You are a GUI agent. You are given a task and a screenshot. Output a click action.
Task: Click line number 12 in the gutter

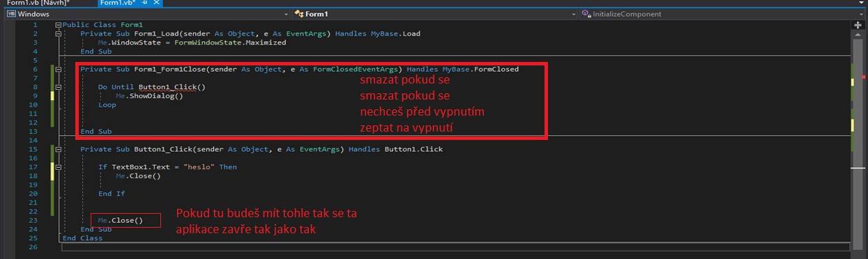pos(33,123)
